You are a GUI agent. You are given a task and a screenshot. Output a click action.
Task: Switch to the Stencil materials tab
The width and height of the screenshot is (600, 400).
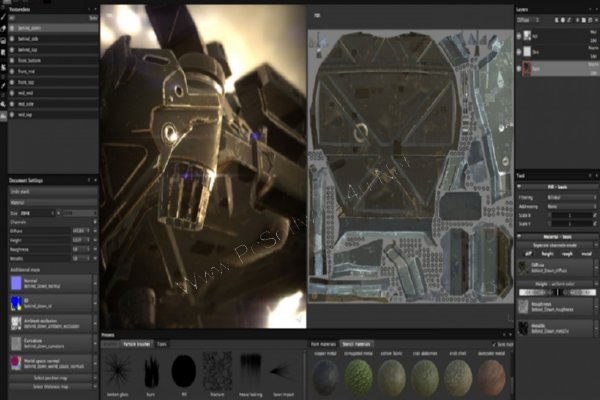click(x=356, y=344)
